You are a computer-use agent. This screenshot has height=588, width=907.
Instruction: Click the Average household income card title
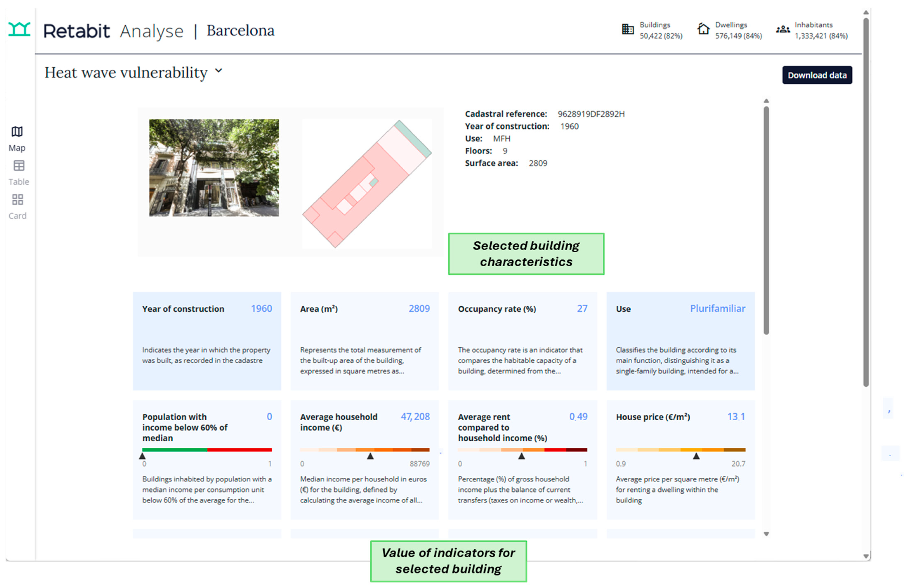pyautogui.click(x=339, y=422)
